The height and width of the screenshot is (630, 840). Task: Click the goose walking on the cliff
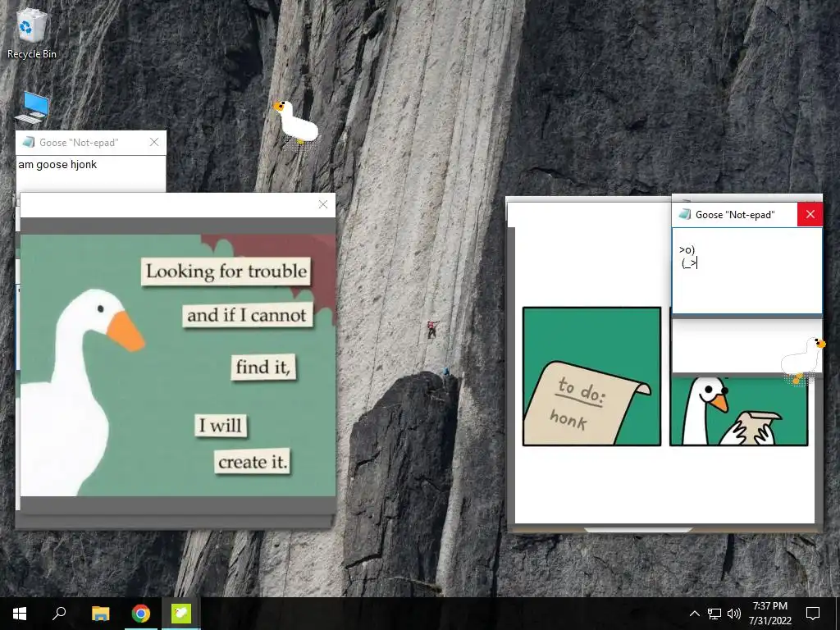tap(296, 125)
